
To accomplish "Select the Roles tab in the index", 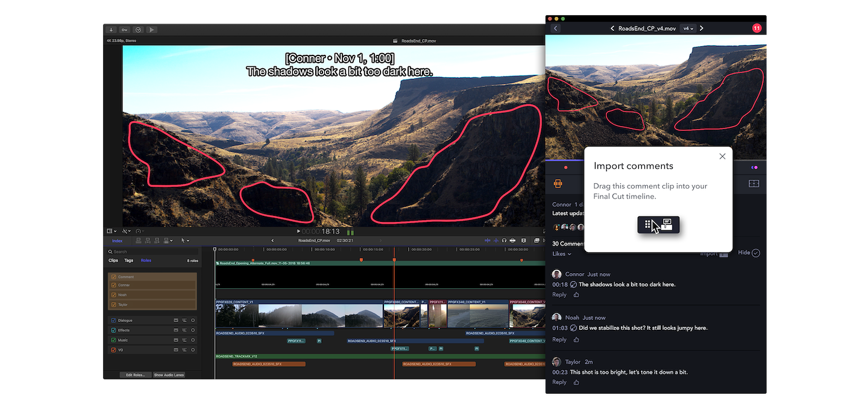I will [x=146, y=260].
